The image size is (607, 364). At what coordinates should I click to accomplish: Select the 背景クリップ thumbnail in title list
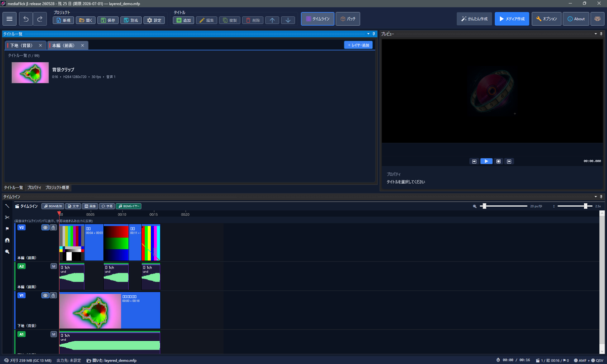coord(30,73)
